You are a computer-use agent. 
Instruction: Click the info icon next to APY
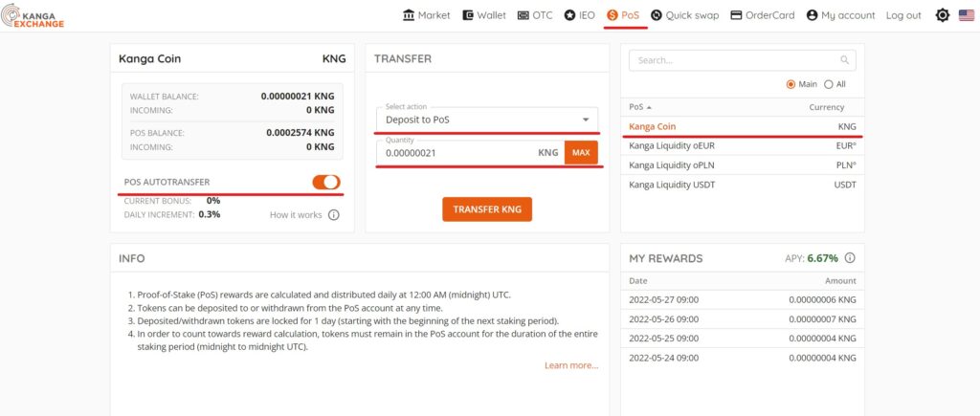[850, 258]
